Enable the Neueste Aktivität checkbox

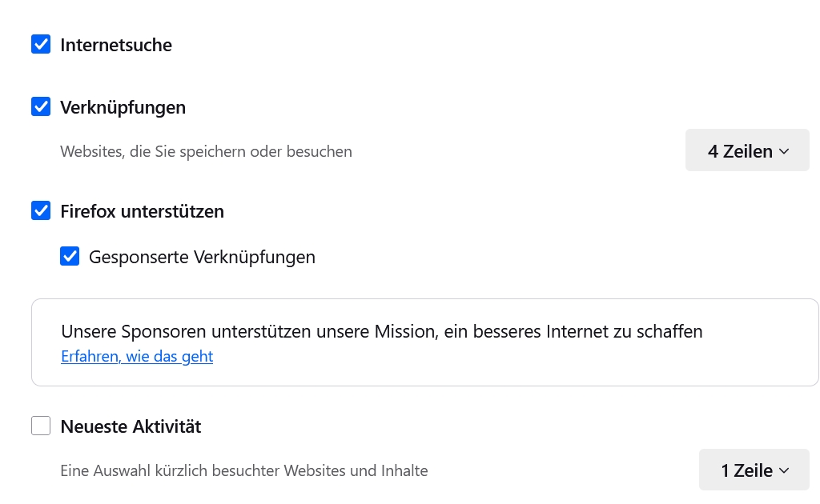pos(41,426)
